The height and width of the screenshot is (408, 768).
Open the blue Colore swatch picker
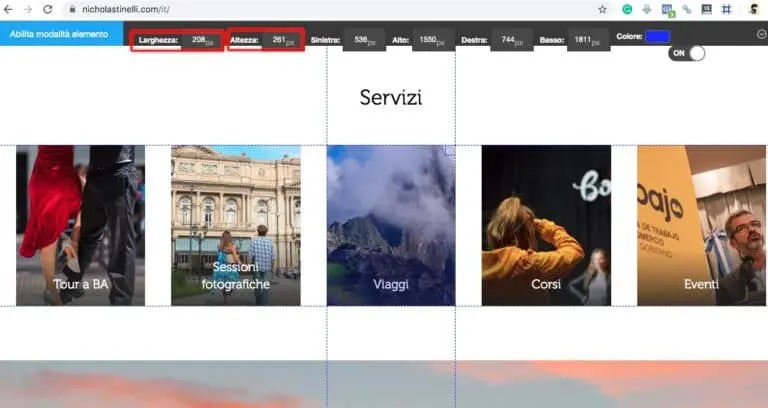click(657, 36)
